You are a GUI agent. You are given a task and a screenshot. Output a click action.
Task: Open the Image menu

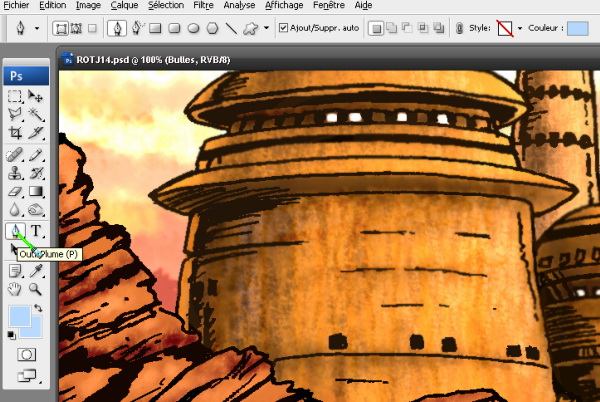tap(88, 5)
